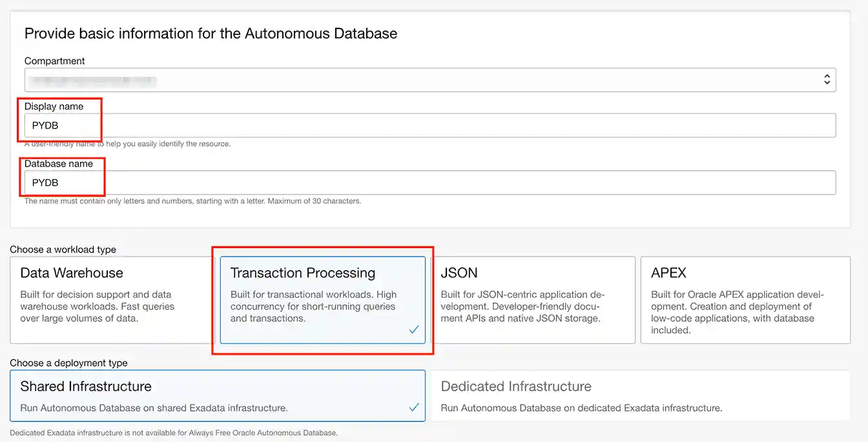868x442 pixels.
Task: Click the checkmark on Transaction Processing card
Action: tap(413, 330)
